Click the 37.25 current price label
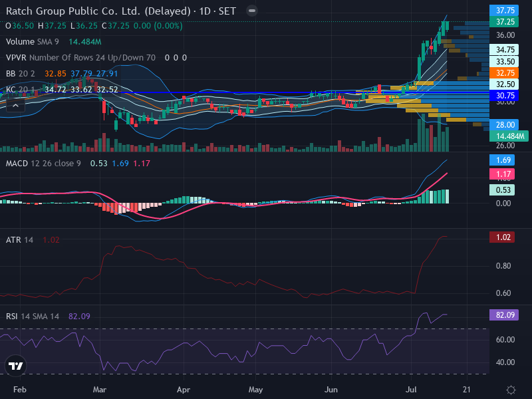Screen dimensions: 532x399 click(503, 22)
